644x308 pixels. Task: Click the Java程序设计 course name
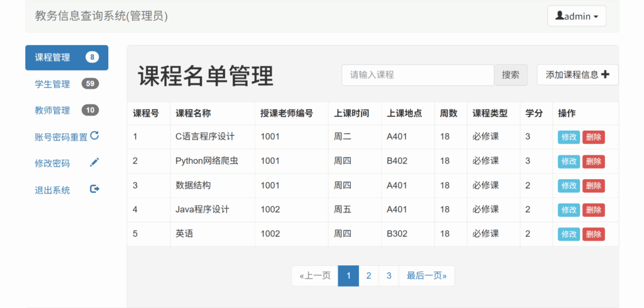[203, 209]
